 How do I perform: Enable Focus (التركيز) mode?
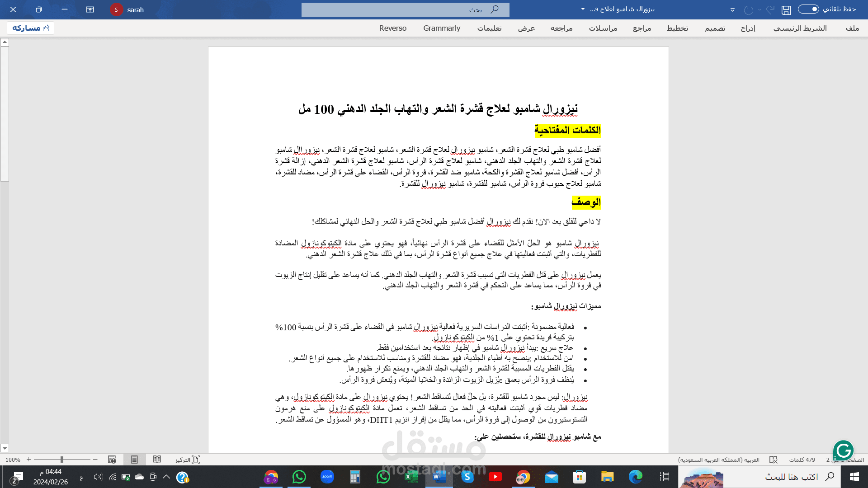pyautogui.click(x=187, y=460)
